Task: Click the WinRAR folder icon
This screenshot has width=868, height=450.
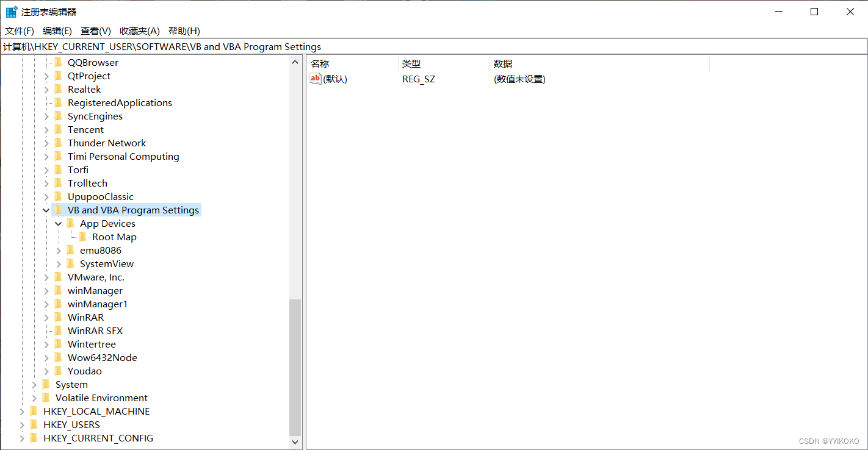Action: click(x=59, y=317)
